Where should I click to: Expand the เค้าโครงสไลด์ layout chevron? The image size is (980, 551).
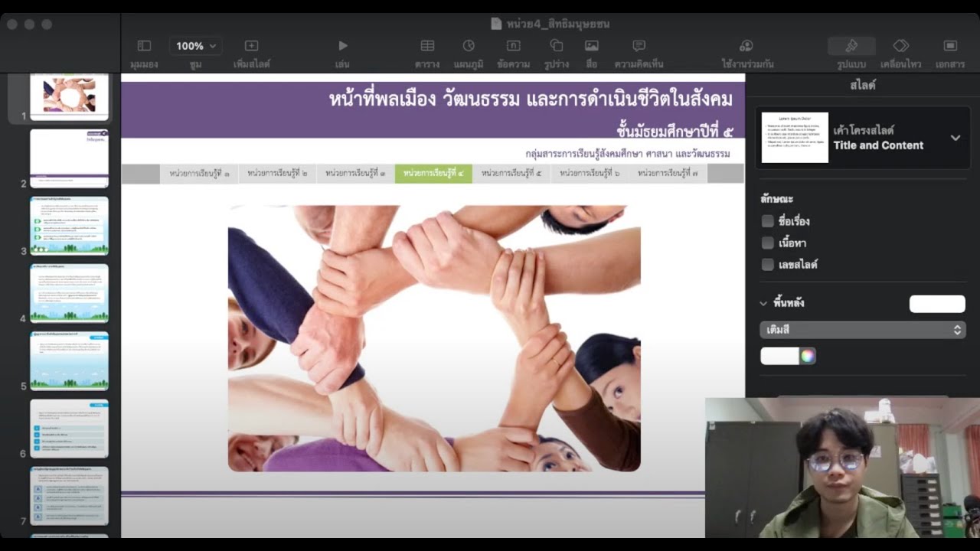[x=955, y=138]
